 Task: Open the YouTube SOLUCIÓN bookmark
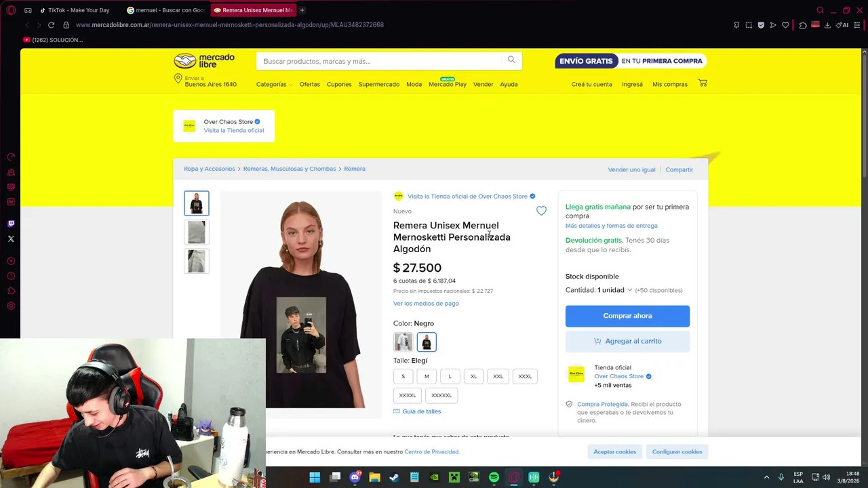(53, 40)
